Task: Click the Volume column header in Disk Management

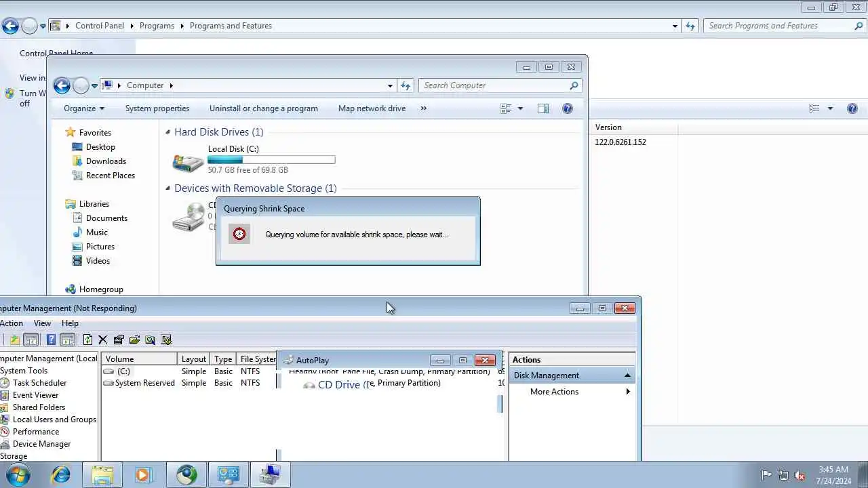Action: click(x=139, y=359)
